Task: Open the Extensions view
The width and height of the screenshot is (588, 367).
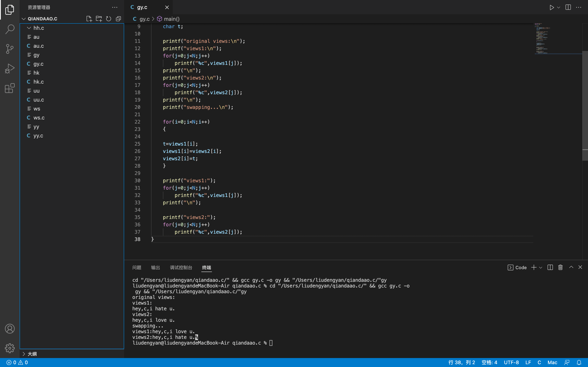Action: 10,88
